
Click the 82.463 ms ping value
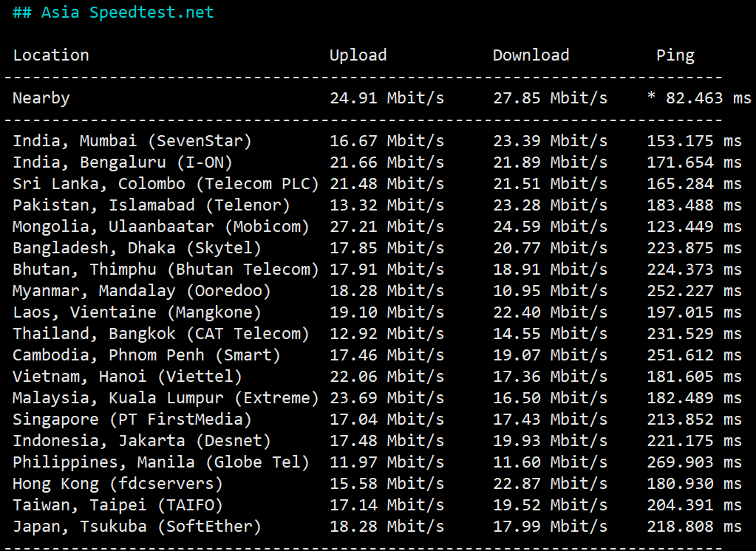(708, 98)
